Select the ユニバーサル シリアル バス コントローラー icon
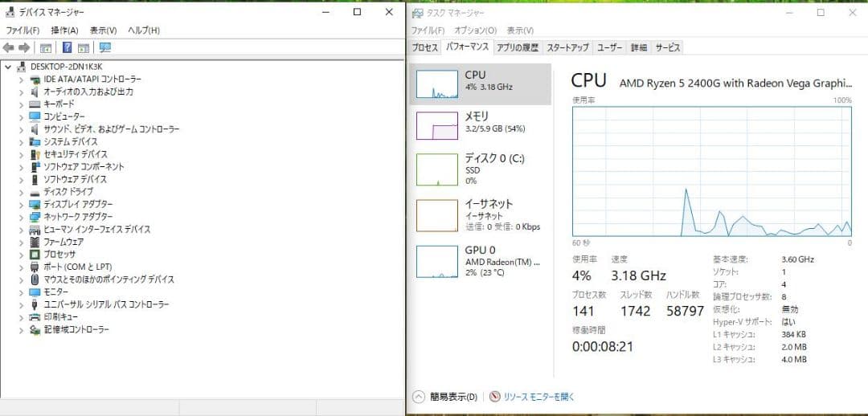The width and height of the screenshot is (868, 416). (35, 304)
